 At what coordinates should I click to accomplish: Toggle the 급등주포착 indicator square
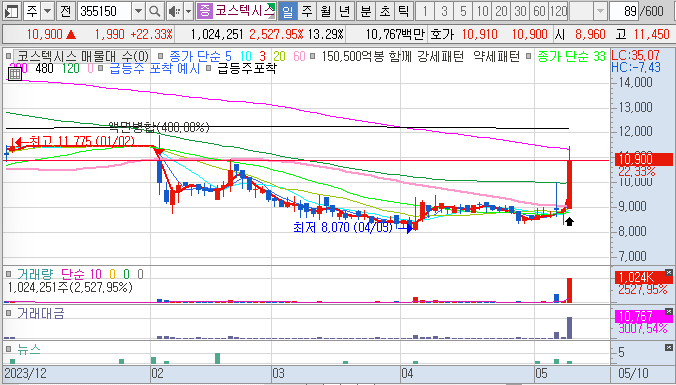[209, 68]
